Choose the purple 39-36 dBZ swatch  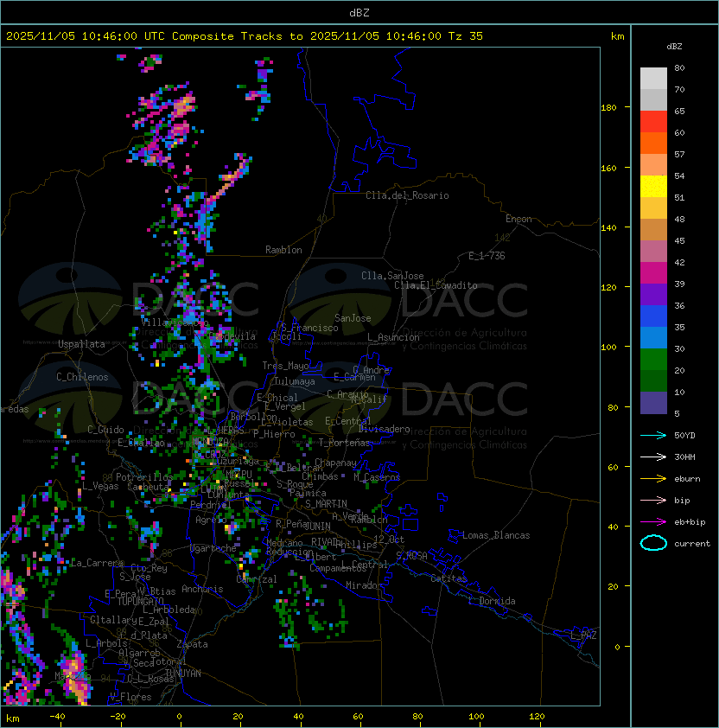(653, 294)
